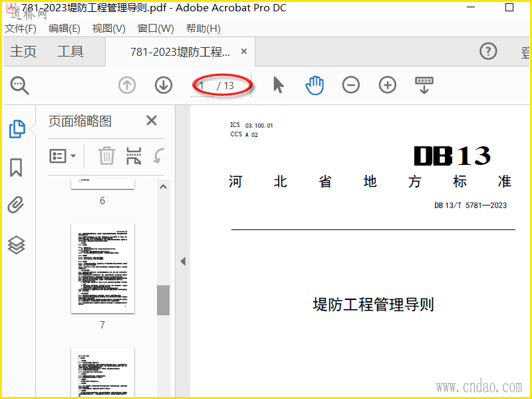
Task: Click the thumbnail panel scrollbar handle
Action: [163, 301]
